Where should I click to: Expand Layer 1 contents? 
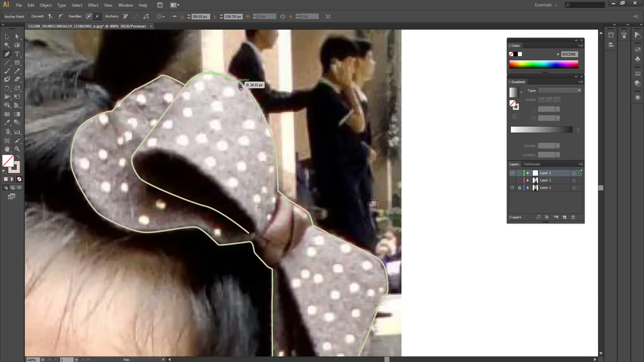click(x=528, y=188)
